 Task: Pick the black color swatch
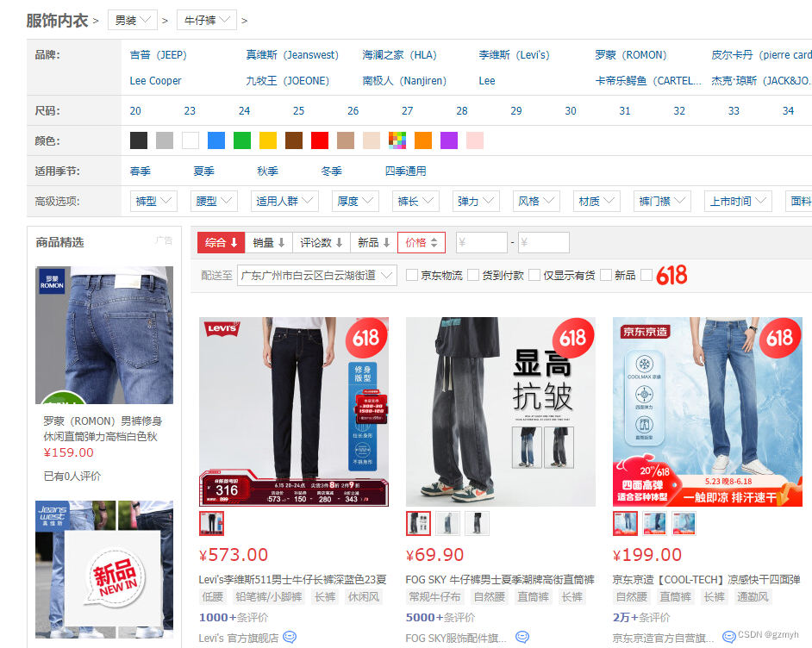tap(139, 140)
